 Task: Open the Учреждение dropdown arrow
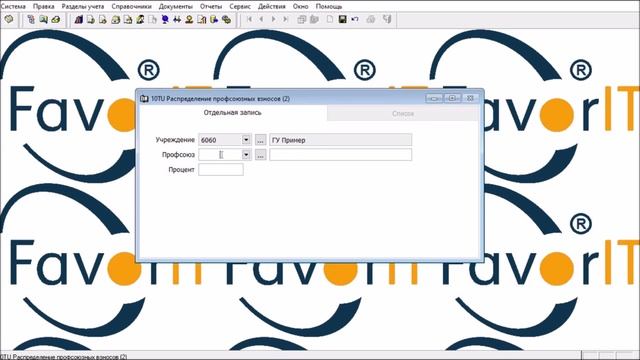tap(246, 140)
